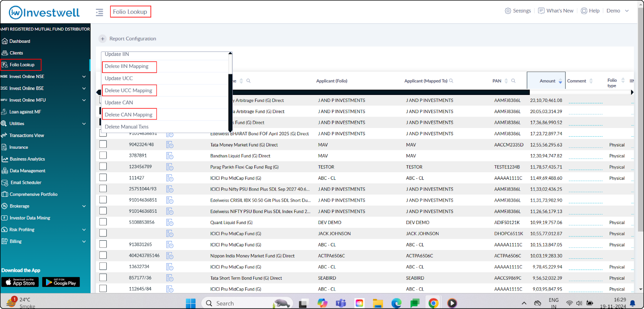The width and height of the screenshot is (644, 309).
Task: Click report icon for folio 5108853856
Action: [x=170, y=222]
